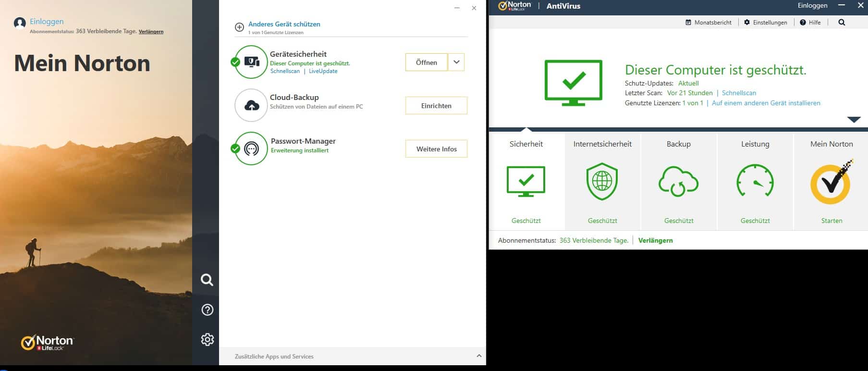Switch to the Backup tab

pyautogui.click(x=679, y=181)
